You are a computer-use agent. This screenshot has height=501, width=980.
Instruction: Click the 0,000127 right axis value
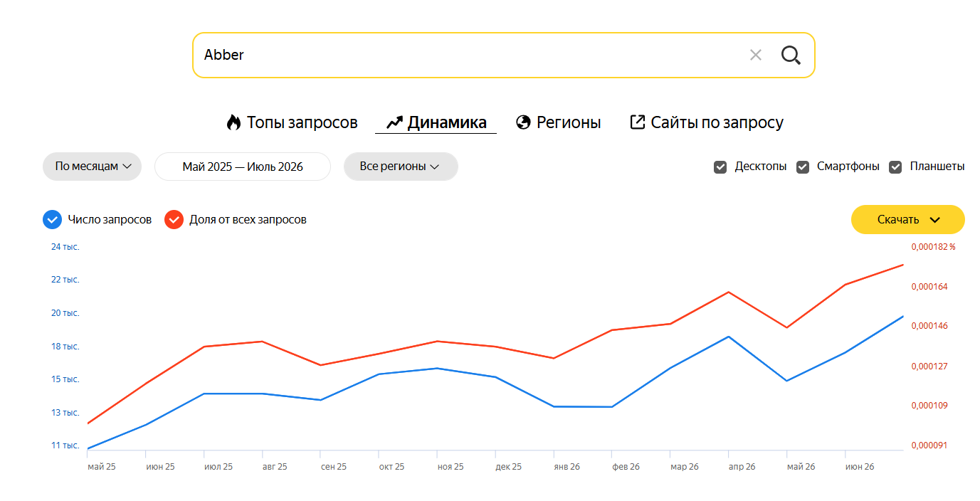pos(929,366)
